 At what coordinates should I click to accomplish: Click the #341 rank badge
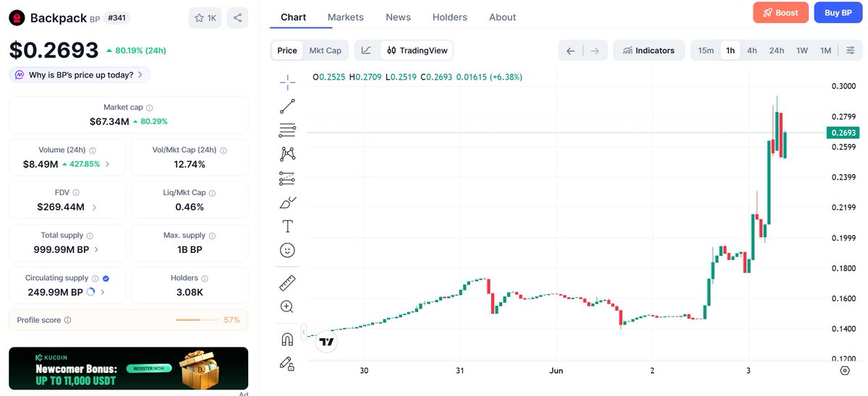pos(117,18)
